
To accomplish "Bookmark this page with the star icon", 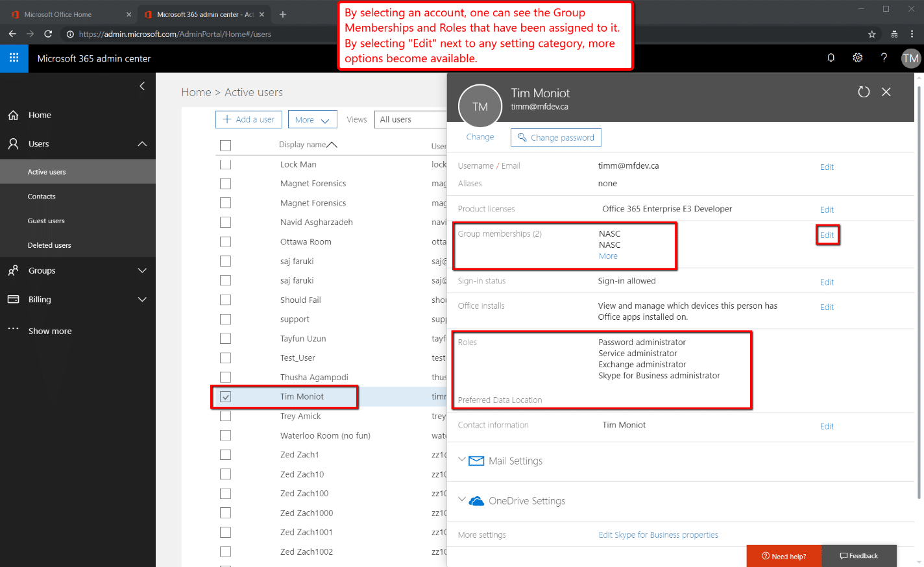I will pyautogui.click(x=872, y=34).
